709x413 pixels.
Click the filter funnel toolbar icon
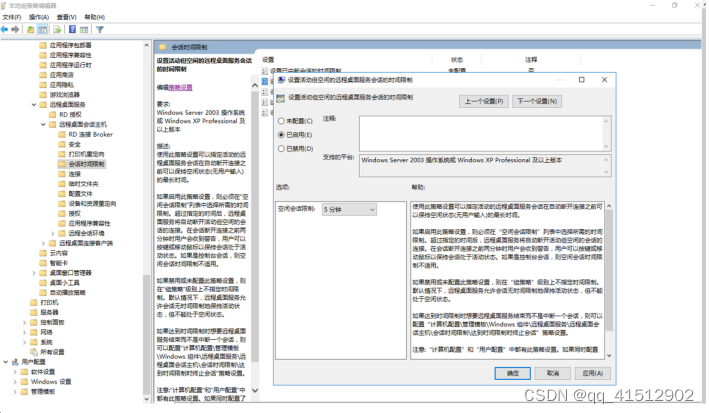[100, 29]
